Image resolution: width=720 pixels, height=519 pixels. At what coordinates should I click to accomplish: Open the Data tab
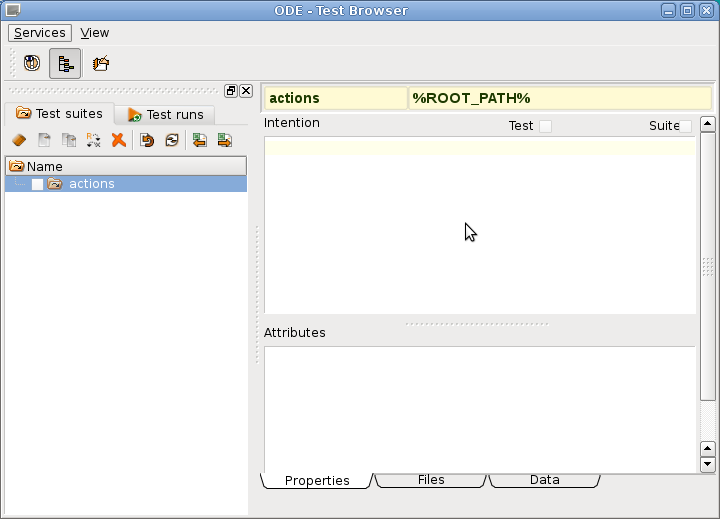pos(544,480)
